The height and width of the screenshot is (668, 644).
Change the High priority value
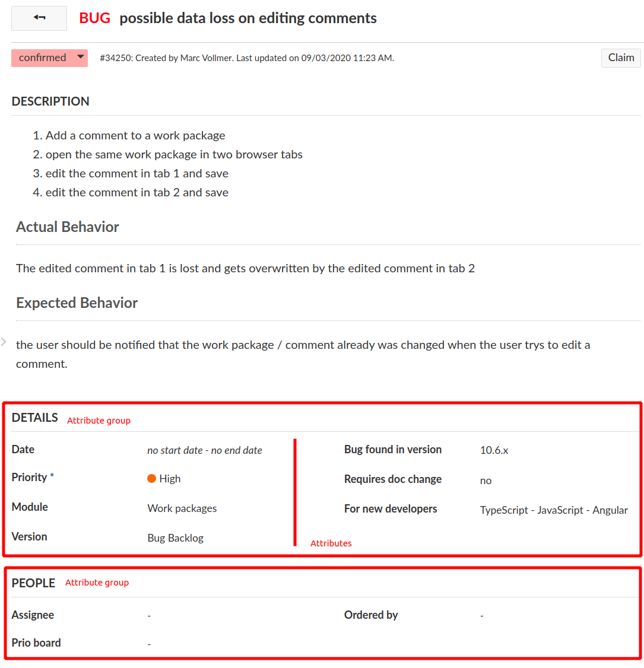coord(170,479)
